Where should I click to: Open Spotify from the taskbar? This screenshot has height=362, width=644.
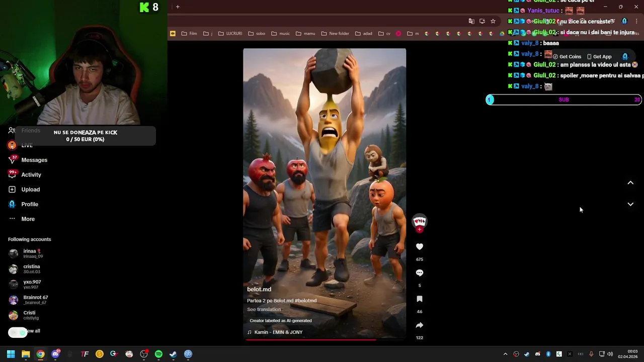(x=158, y=354)
